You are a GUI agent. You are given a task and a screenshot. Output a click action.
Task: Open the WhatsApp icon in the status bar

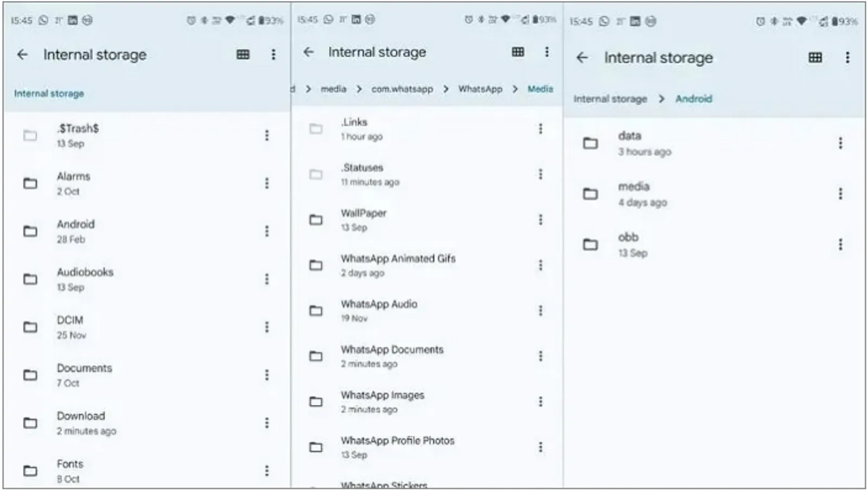[x=42, y=20]
